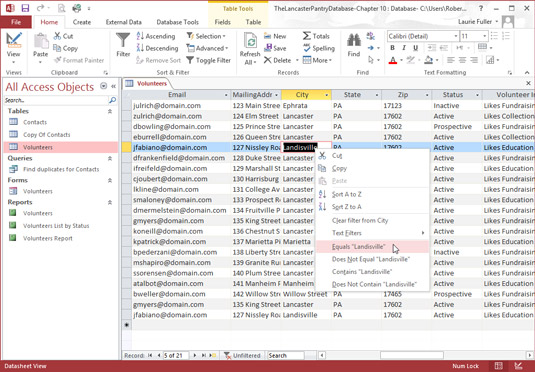This screenshot has height=372, width=535.
Task: Open the File tab
Action: point(16,22)
